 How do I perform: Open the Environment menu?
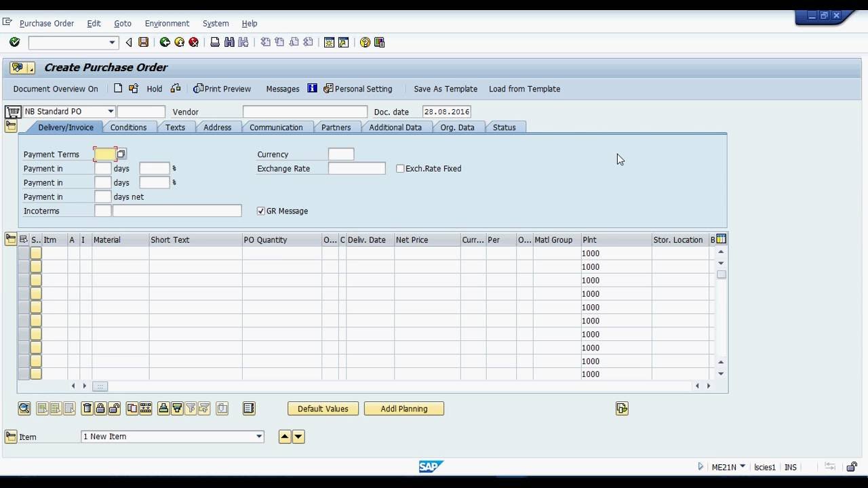[167, 23]
